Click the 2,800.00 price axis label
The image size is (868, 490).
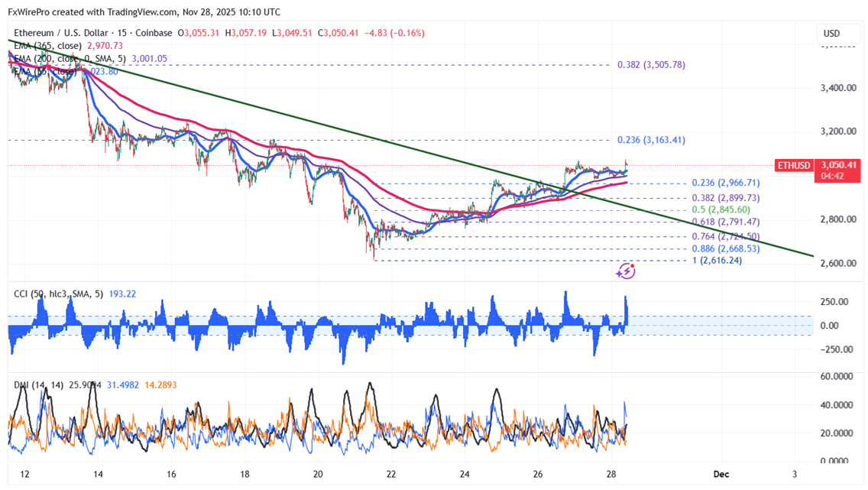pyautogui.click(x=838, y=219)
